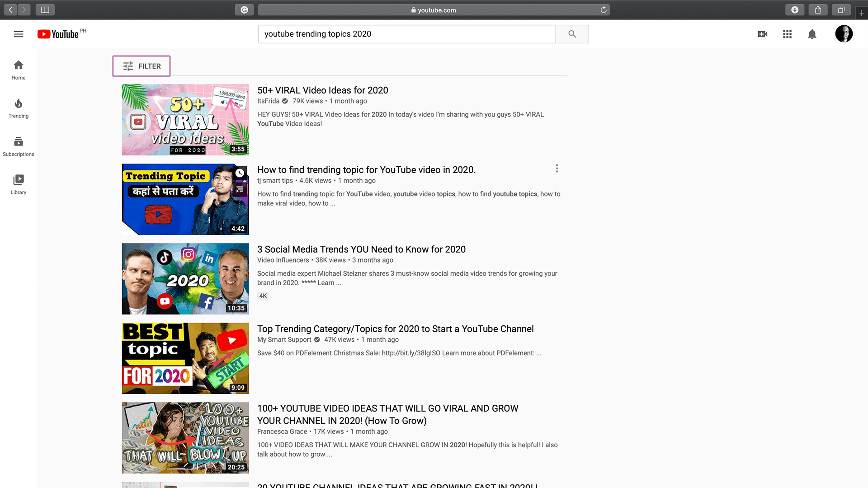Screen dimensions: 868x488
Task: Go to Home in sidebar
Action: (19, 70)
